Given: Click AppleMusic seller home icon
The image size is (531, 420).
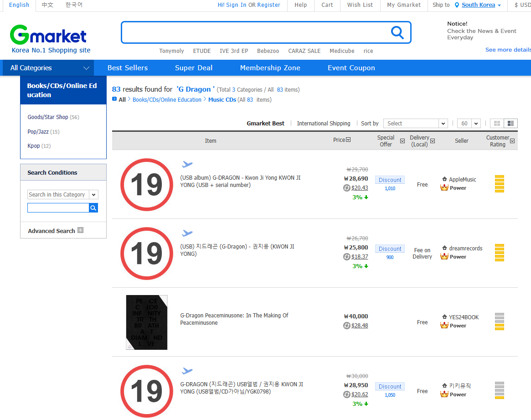Looking at the screenshot, I should pyautogui.click(x=444, y=179).
